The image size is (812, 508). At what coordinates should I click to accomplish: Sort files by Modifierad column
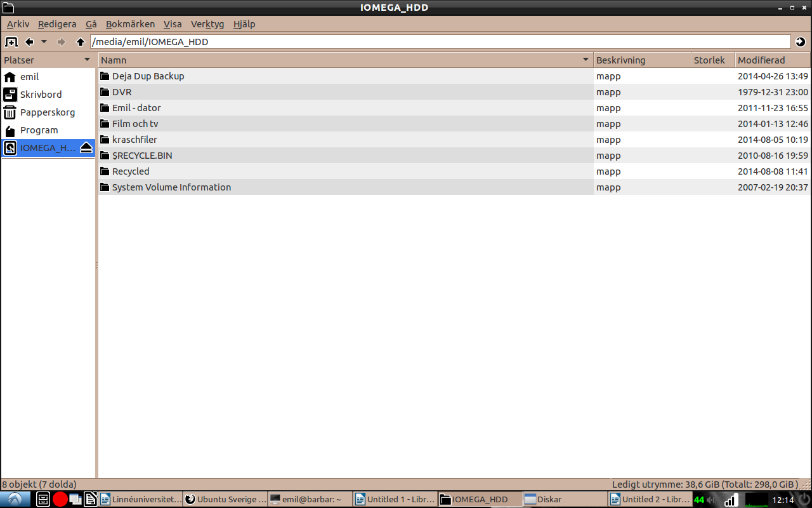point(773,60)
